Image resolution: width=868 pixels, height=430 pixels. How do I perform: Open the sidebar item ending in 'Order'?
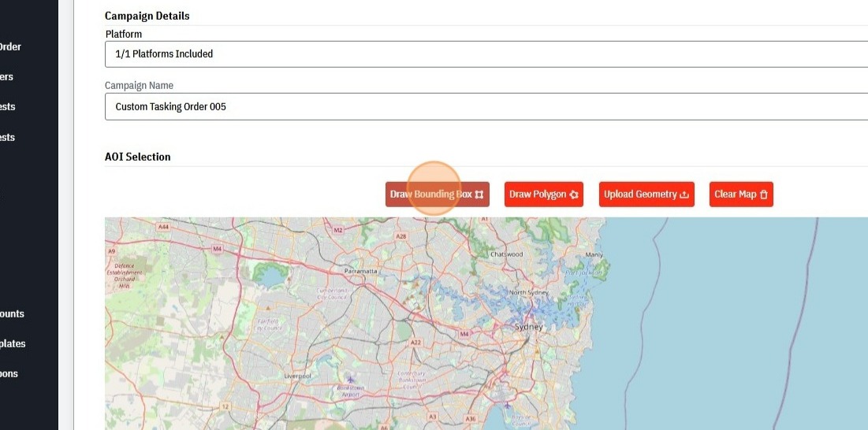[10, 46]
